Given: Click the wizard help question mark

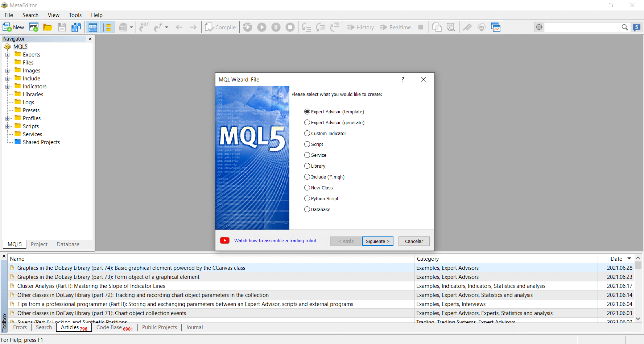Looking at the screenshot, I should coord(403,79).
